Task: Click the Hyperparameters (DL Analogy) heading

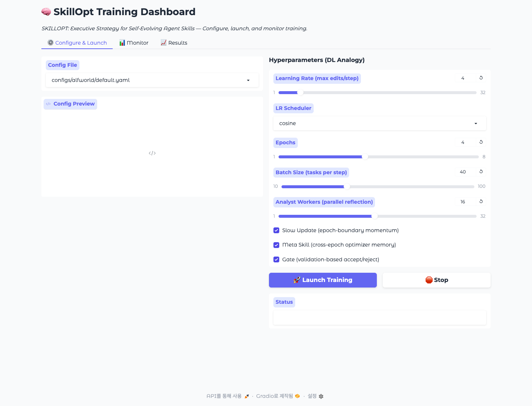Action: (317, 60)
